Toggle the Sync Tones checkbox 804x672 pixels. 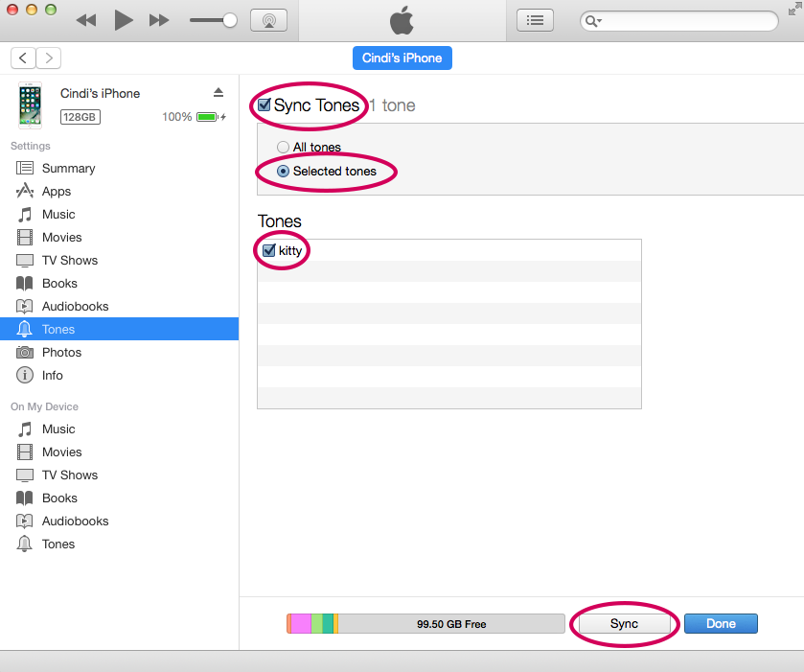[x=264, y=105]
